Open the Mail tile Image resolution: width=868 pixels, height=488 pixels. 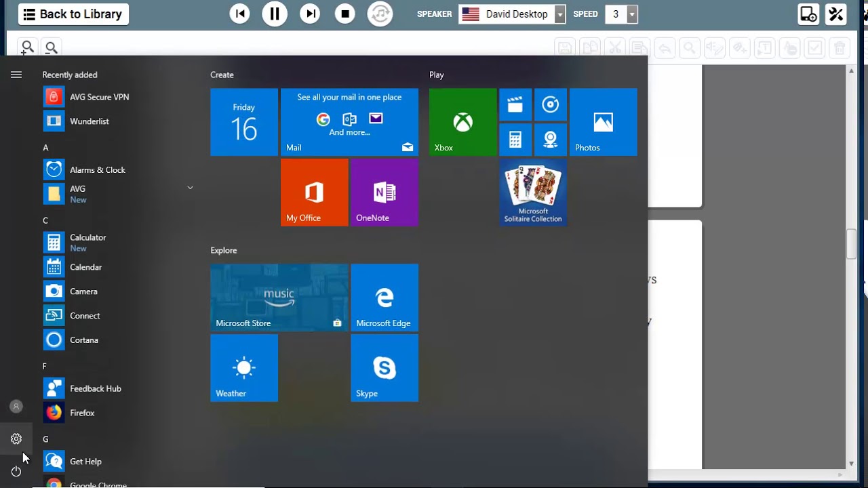(x=349, y=122)
